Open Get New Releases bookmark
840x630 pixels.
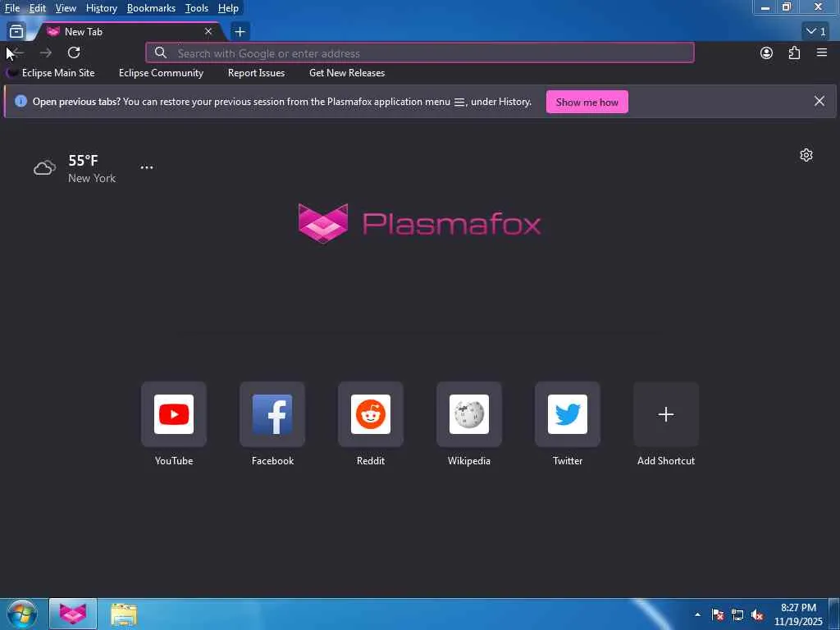point(347,73)
